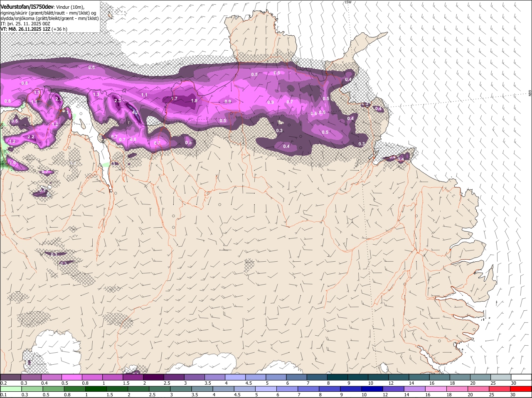The height and width of the screenshot is (398, 532).
Task: Select rain scale swatch between 2.5 and 3
Action: click(160, 389)
